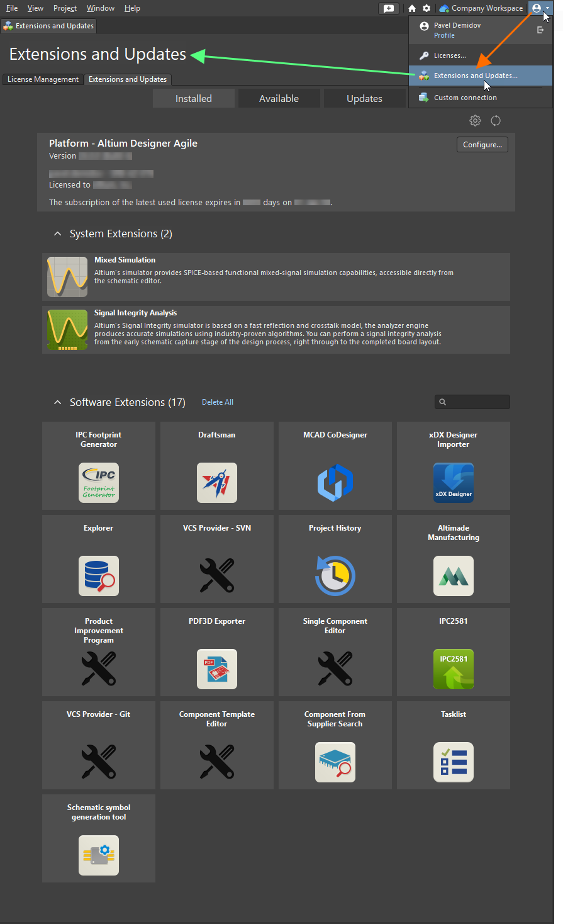Screen dimensions: 563x924
Task: Switch to the Available tab
Action: coord(279,98)
